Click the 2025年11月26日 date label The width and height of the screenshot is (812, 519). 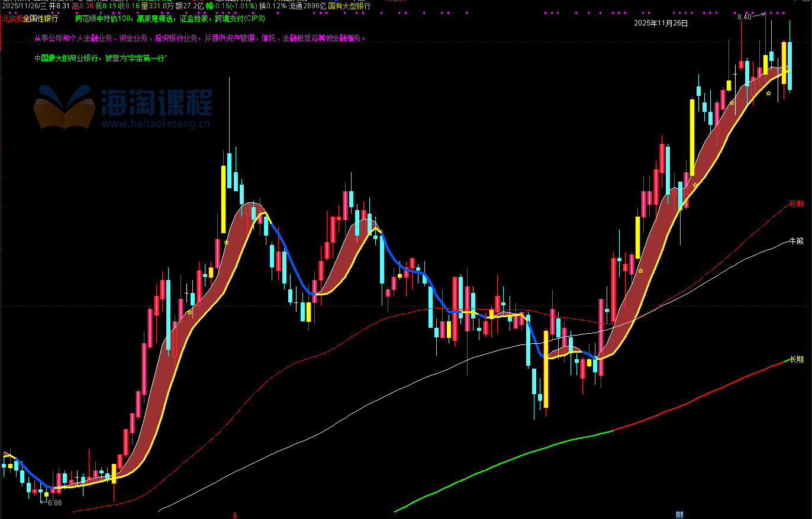660,23
